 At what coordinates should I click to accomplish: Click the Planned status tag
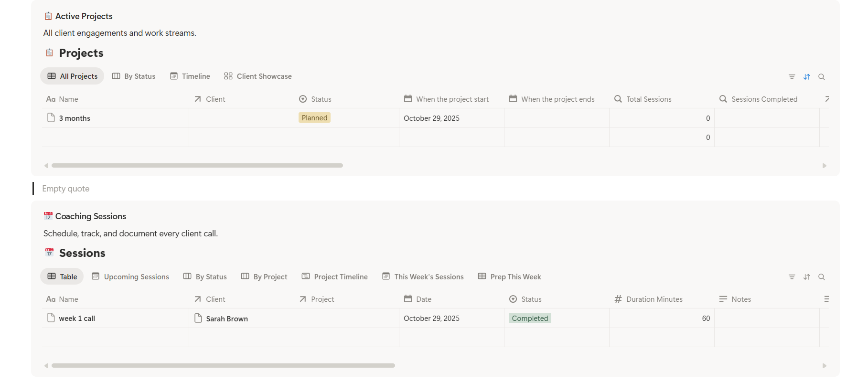pos(314,118)
